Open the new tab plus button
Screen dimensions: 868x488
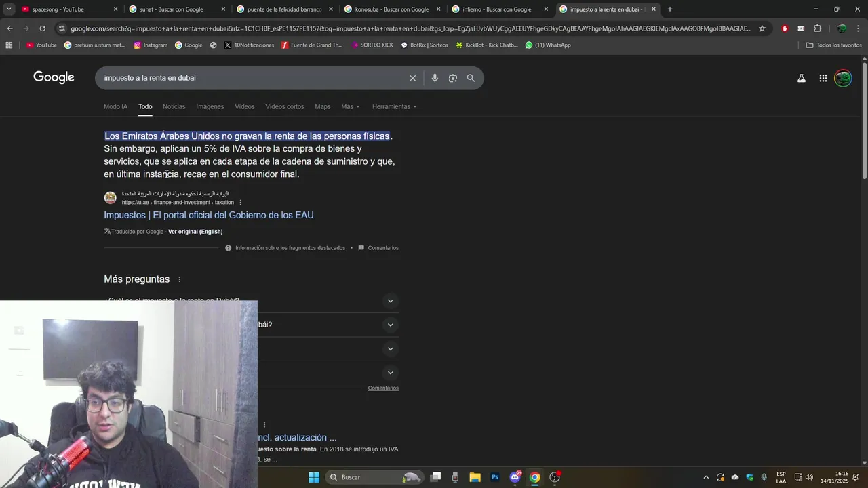click(x=670, y=9)
